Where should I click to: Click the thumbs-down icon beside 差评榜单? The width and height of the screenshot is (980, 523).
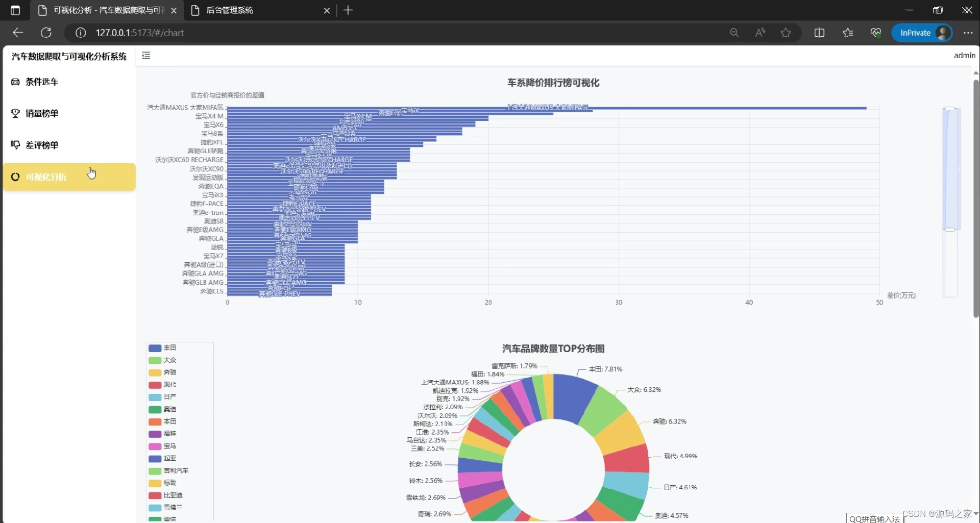pyautogui.click(x=15, y=145)
